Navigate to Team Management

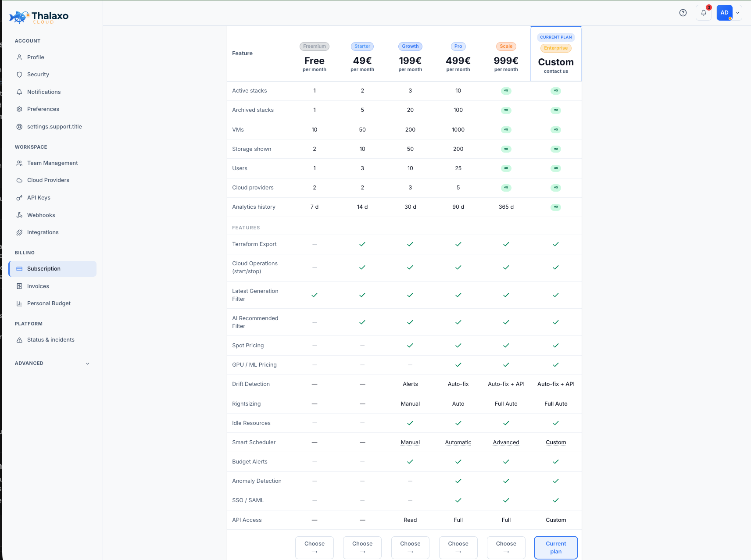click(x=53, y=163)
